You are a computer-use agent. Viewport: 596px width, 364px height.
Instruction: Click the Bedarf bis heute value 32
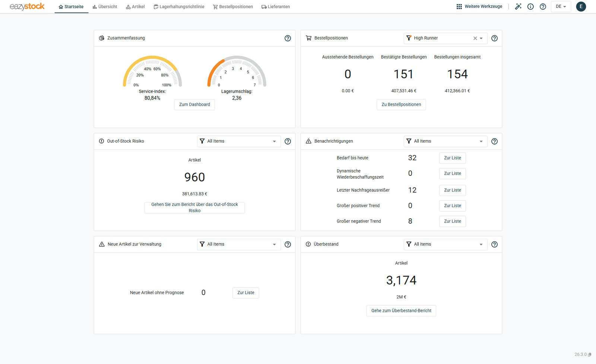point(412,158)
